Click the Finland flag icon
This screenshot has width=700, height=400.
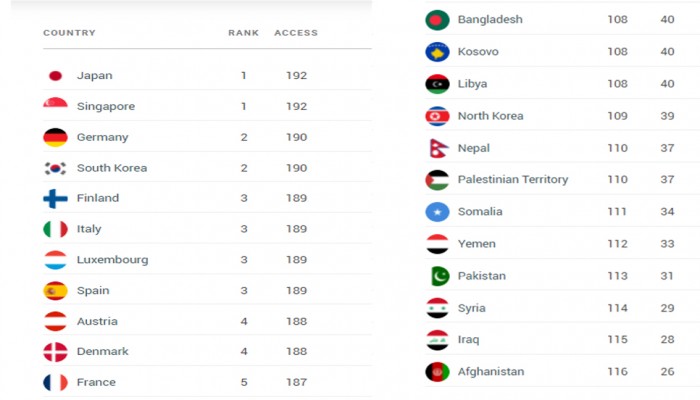pos(55,199)
